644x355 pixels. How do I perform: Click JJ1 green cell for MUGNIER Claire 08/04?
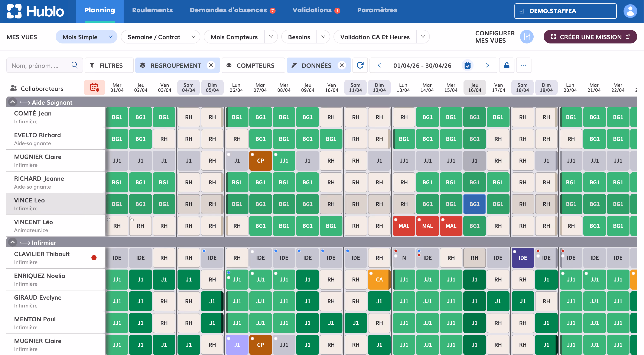(x=284, y=160)
